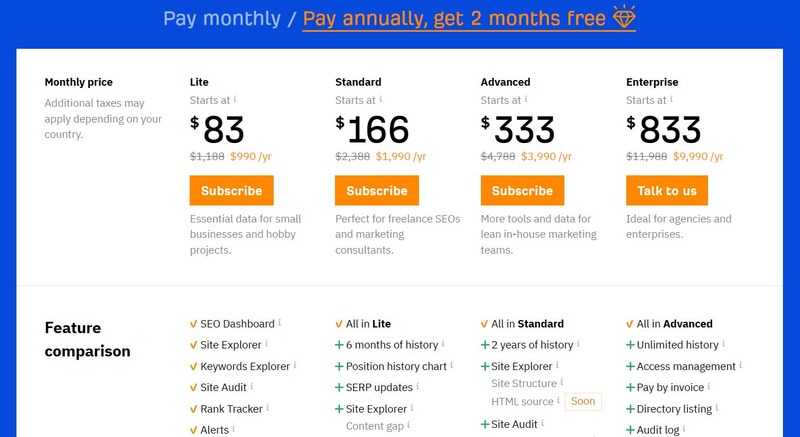Click info icon beside Pay by invoice
Viewport: 800px width, 437px height.
click(709, 387)
